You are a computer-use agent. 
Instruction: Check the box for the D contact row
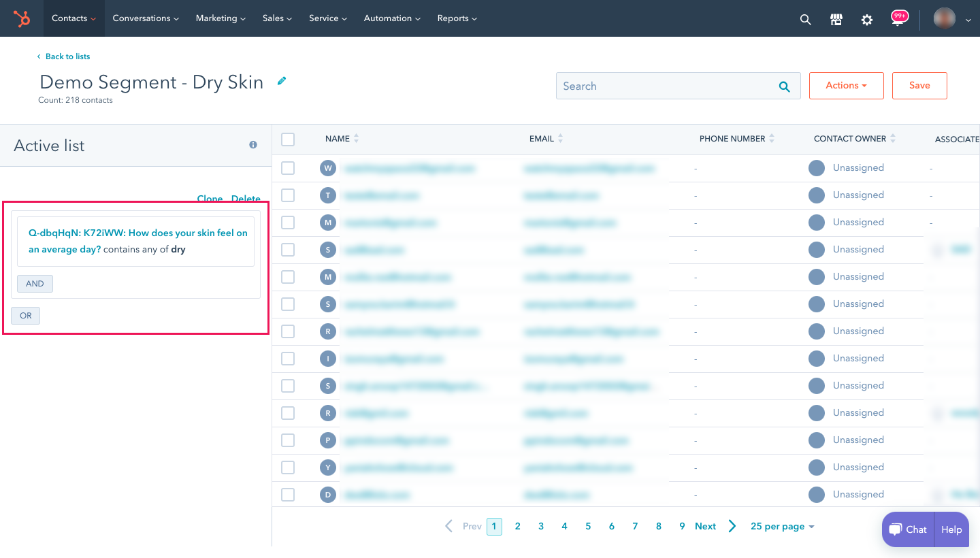coord(288,495)
